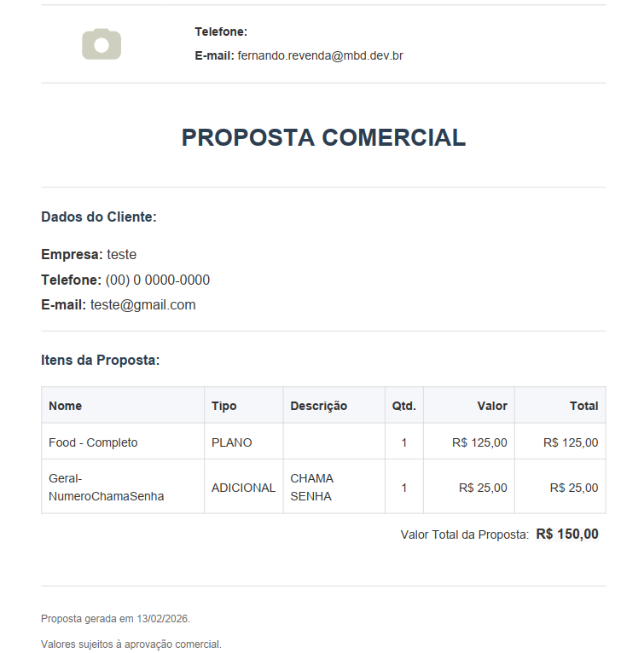Click the client phone (00) 0 0000-0000

tap(158, 280)
